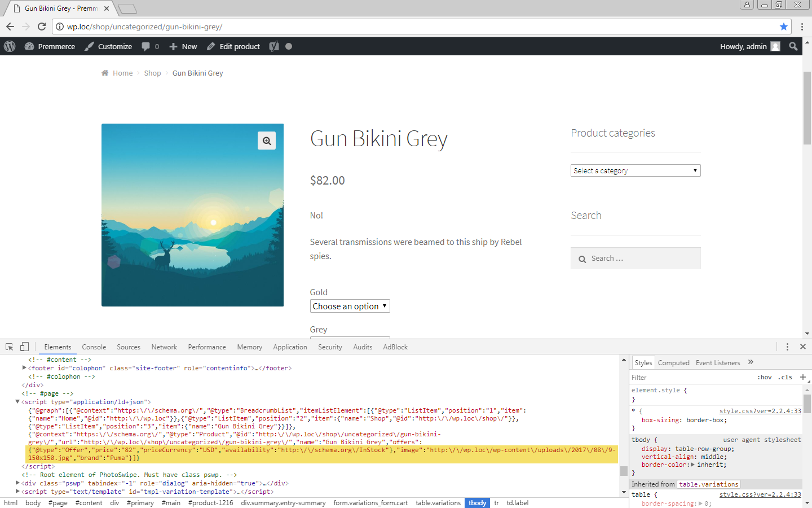Show more Styles pane tabs chevron

[751, 362]
